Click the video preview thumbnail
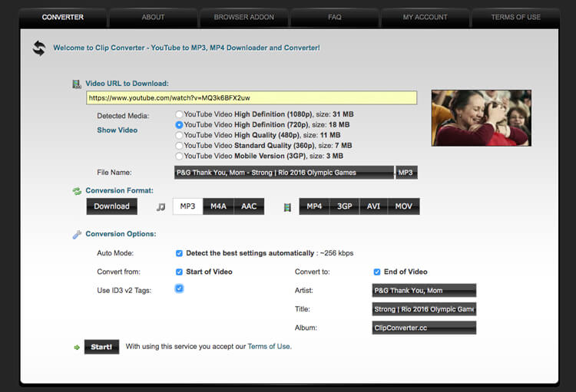This screenshot has height=392, width=576. (482, 118)
